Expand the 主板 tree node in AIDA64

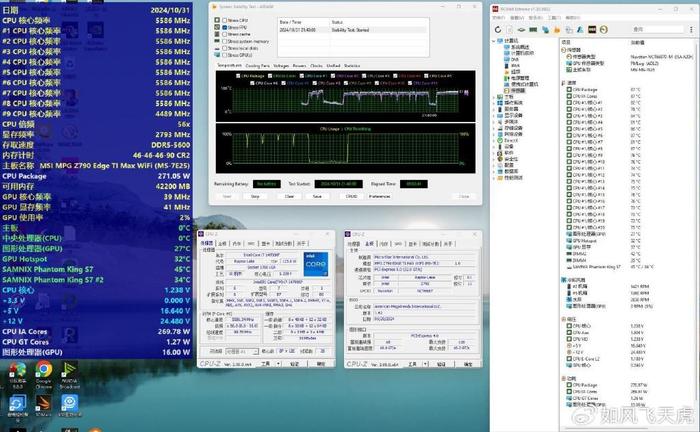click(494, 97)
